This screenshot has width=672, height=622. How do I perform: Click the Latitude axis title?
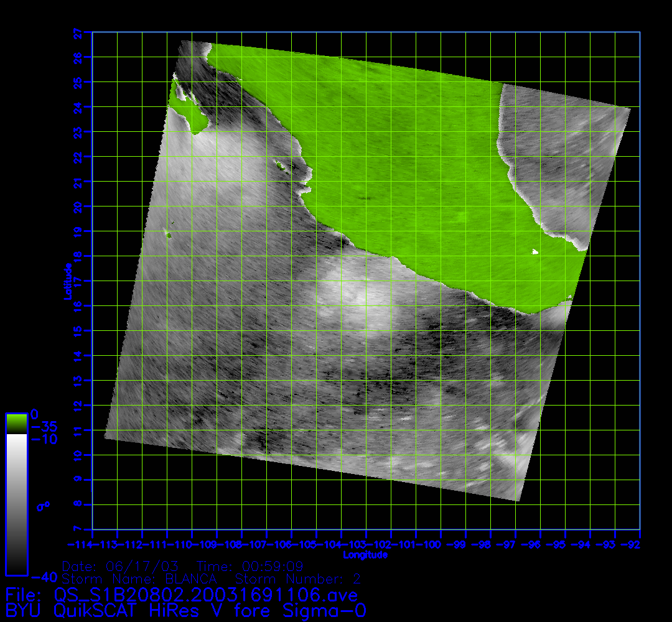click(x=67, y=281)
